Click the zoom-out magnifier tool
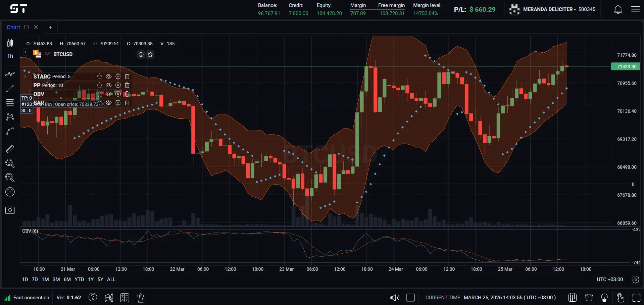Screen dimensions: 644x305 (10, 178)
